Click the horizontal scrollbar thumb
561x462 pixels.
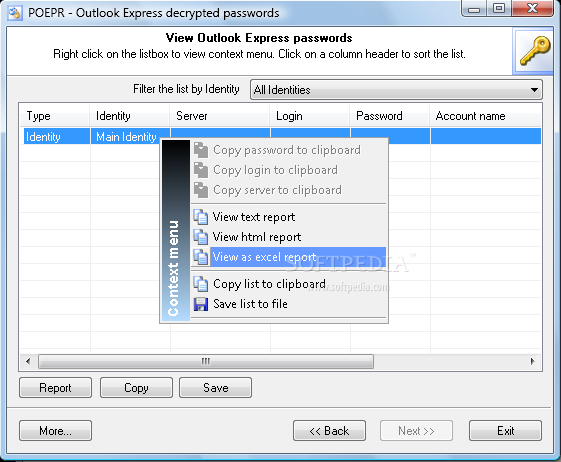coord(206,361)
